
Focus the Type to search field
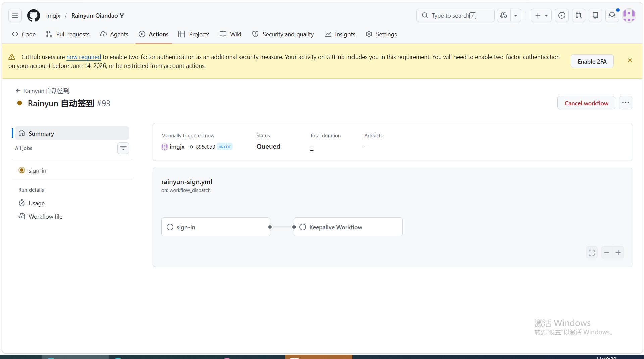click(455, 15)
